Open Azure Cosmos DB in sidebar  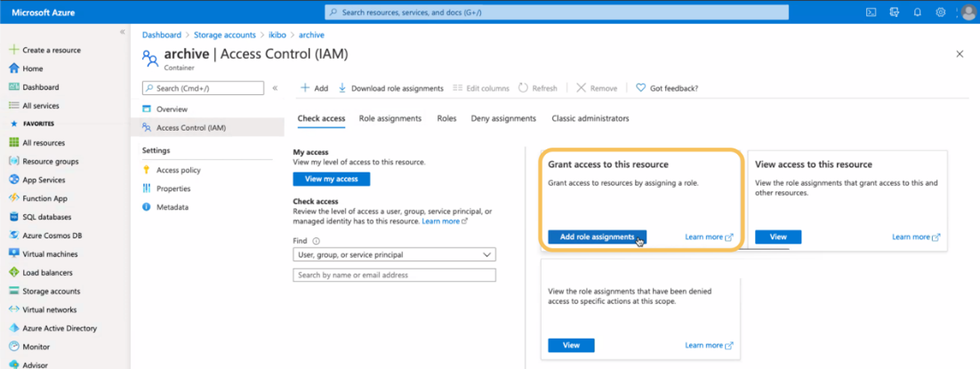coord(52,236)
